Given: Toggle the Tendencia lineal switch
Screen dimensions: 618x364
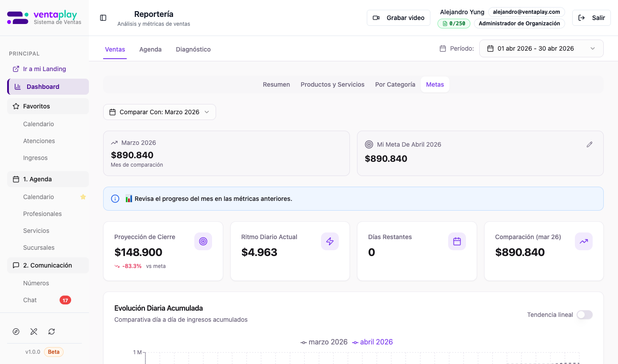Looking at the screenshot, I should click(x=585, y=315).
